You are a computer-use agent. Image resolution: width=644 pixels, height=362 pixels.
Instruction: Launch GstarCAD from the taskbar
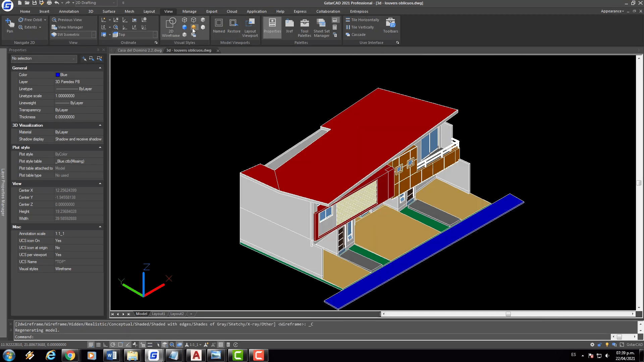[154, 355]
